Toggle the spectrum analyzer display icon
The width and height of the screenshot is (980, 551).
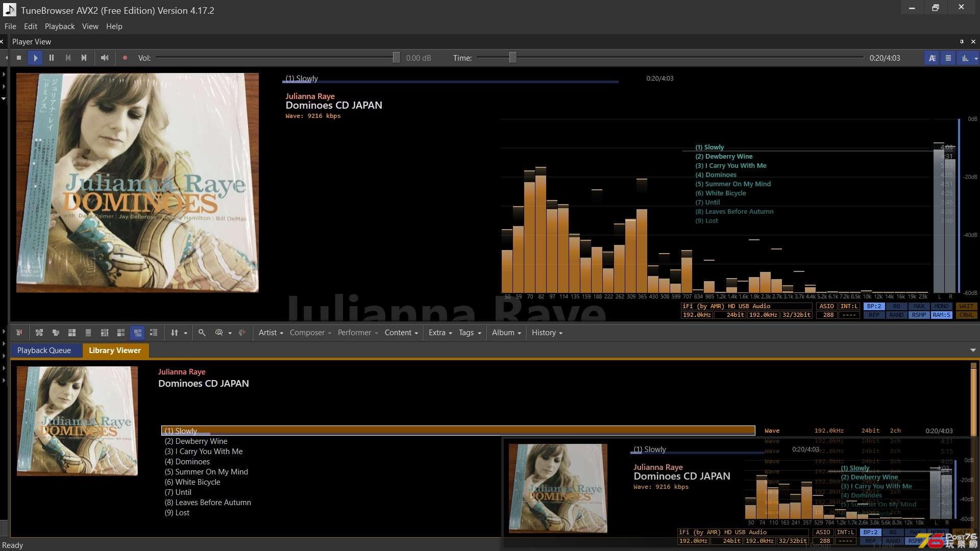965,58
